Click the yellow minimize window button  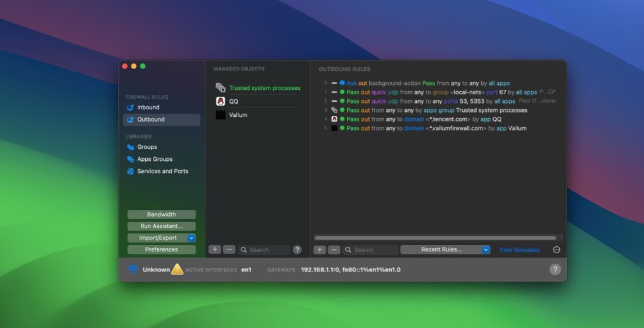pos(133,66)
